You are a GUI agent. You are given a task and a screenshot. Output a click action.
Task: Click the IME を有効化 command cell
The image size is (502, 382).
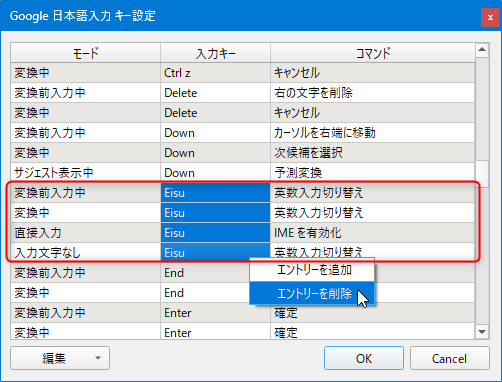[x=373, y=233]
